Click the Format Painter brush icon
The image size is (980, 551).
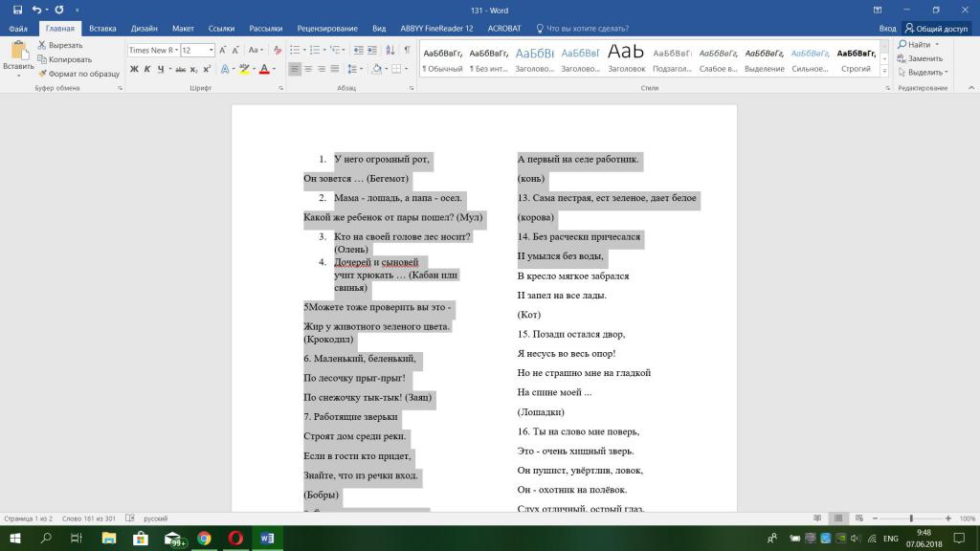42,73
